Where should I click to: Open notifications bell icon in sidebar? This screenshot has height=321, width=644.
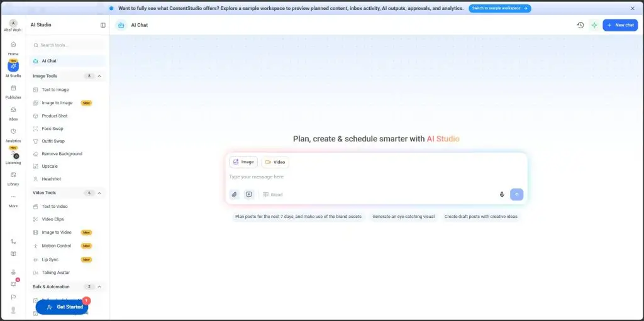(13, 284)
